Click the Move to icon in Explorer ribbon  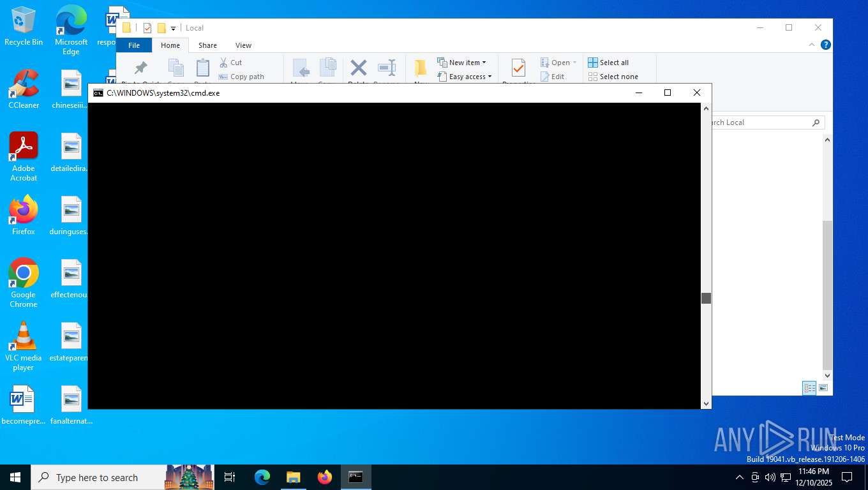pyautogui.click(x=300, y=69)
